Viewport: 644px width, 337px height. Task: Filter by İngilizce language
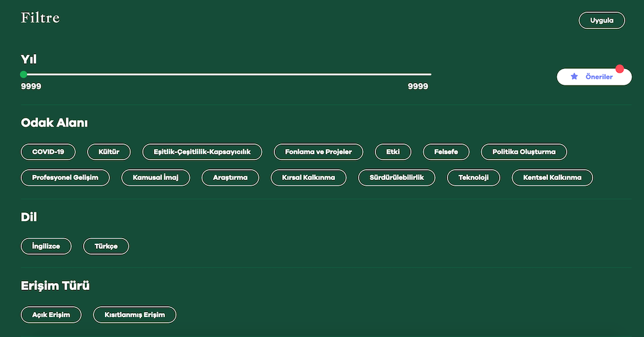[46, 246]
